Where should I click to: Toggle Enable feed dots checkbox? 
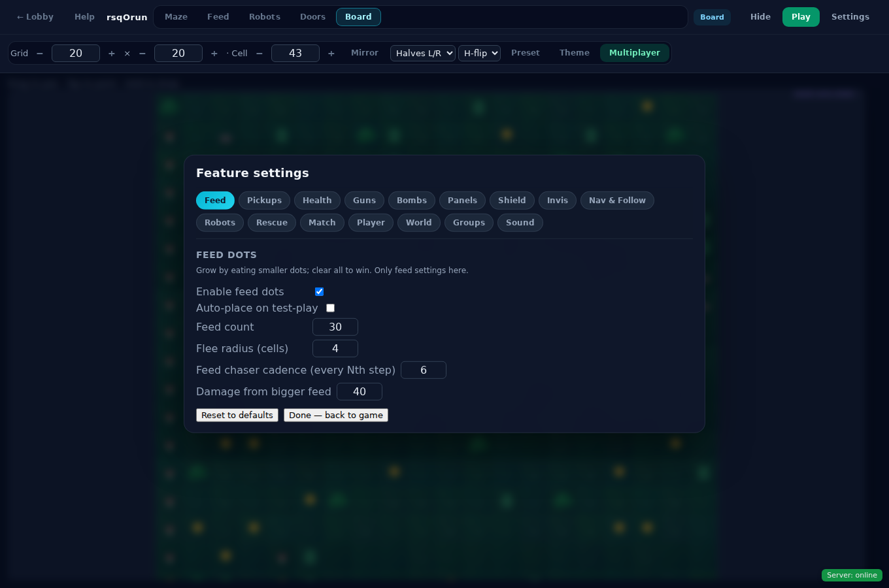coord(320,292)
